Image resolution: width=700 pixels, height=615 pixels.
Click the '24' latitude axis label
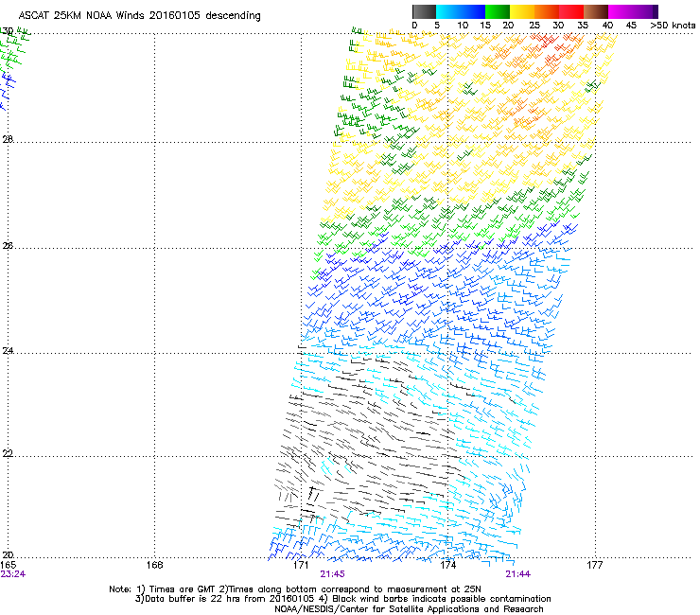8,351
